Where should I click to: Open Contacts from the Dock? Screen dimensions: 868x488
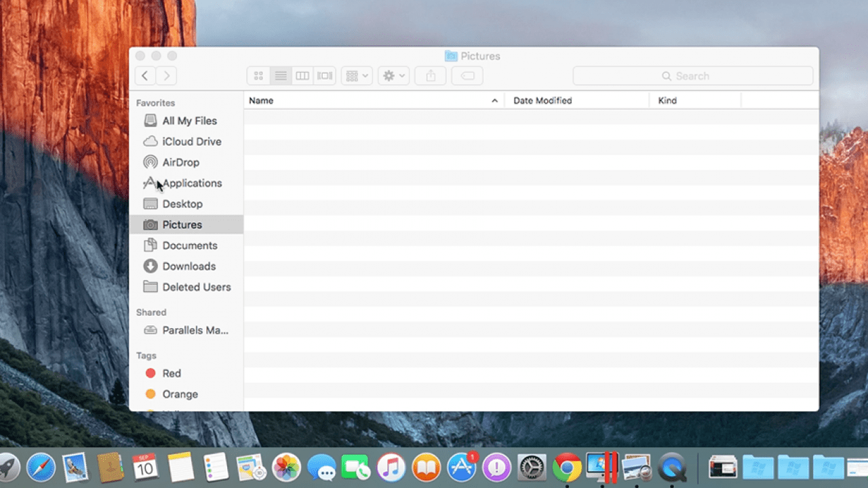click(111, 467)
